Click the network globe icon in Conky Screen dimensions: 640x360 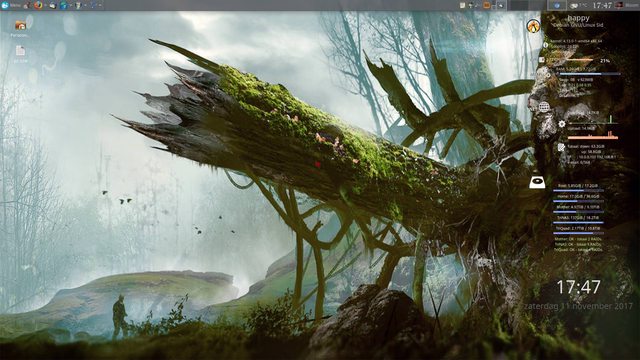coord(544,107)
